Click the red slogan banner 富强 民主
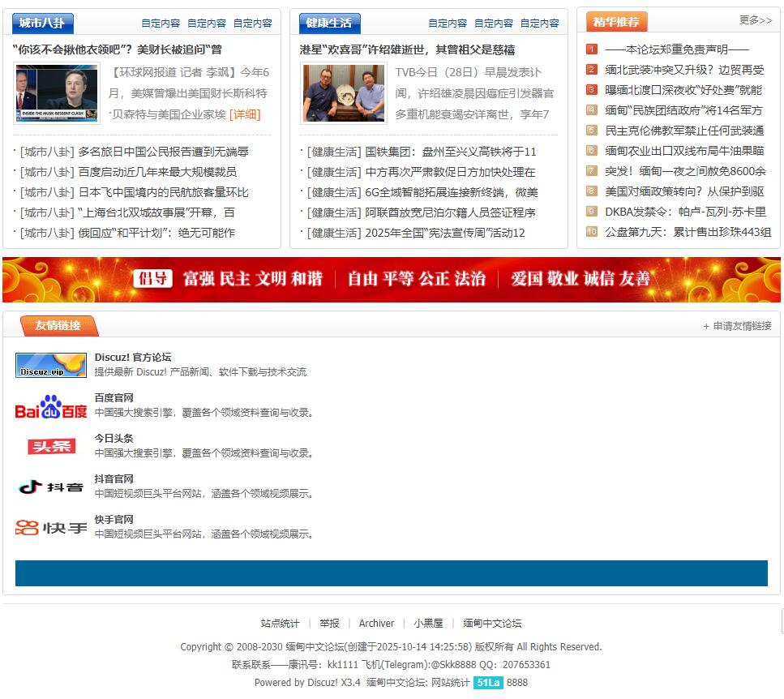Viewport: 784px width, 699px height. [392, 279]
